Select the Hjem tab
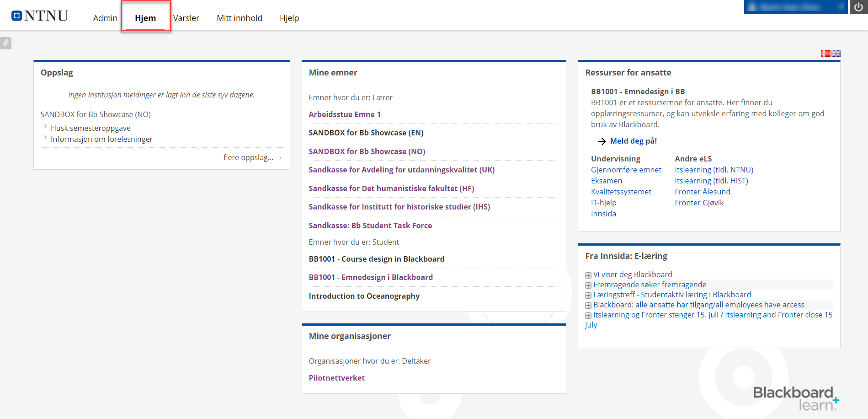868x419 pixels. 145,18
